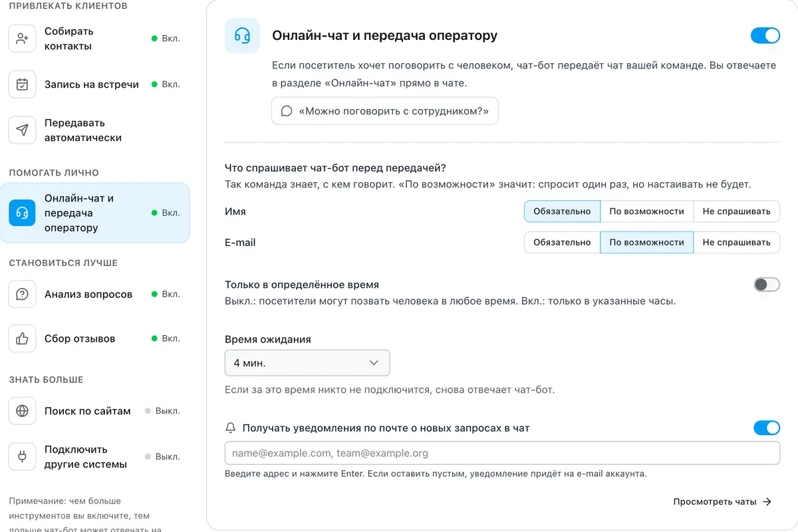Click the Время ожидания label

point(268,339)
